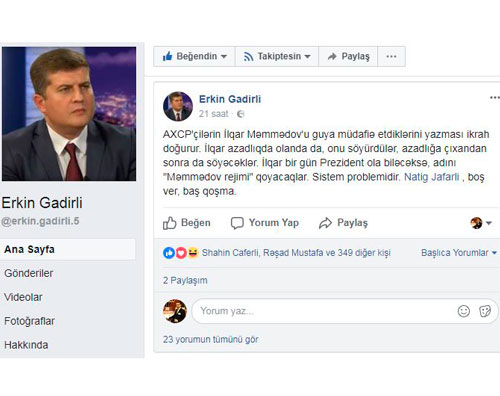Like the post with Beğen
This screenshot has width=500, height=396.
tap(187, 223)
